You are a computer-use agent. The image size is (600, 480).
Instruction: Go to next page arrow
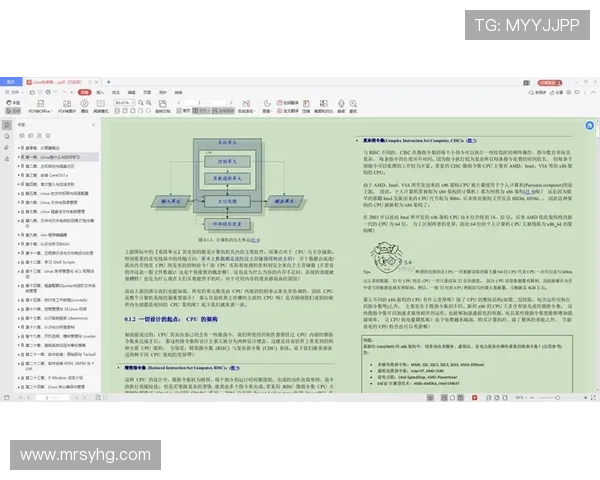click(231, 103)
